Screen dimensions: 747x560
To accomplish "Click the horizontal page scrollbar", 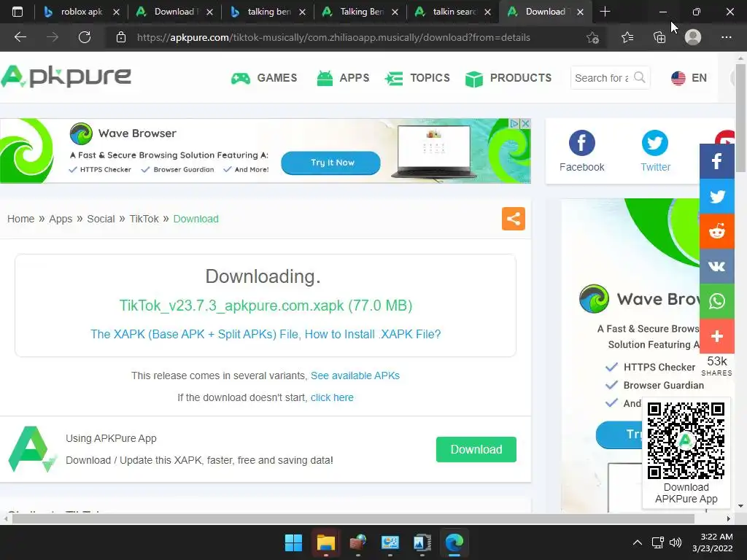I will pos(353,518).
